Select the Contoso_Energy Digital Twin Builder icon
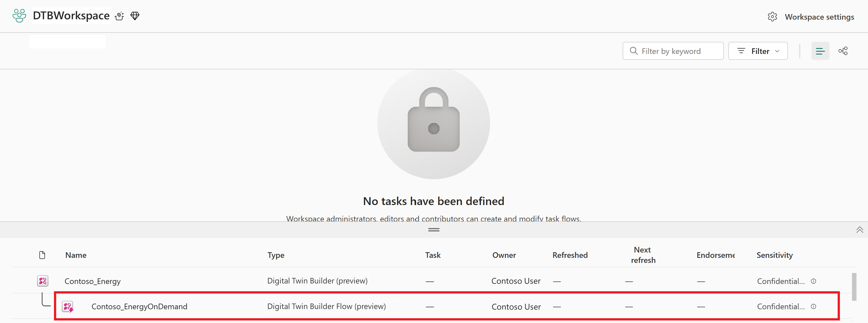 click(42, 281)
